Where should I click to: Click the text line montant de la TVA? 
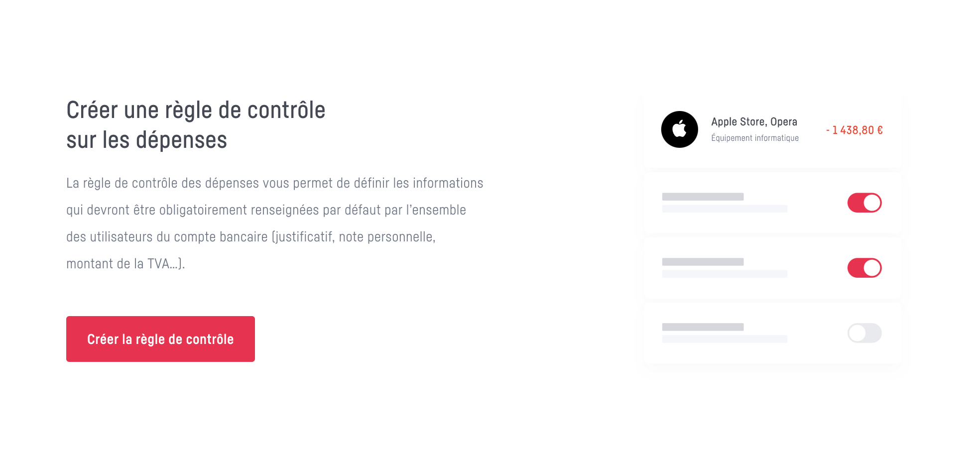[125, 264]
